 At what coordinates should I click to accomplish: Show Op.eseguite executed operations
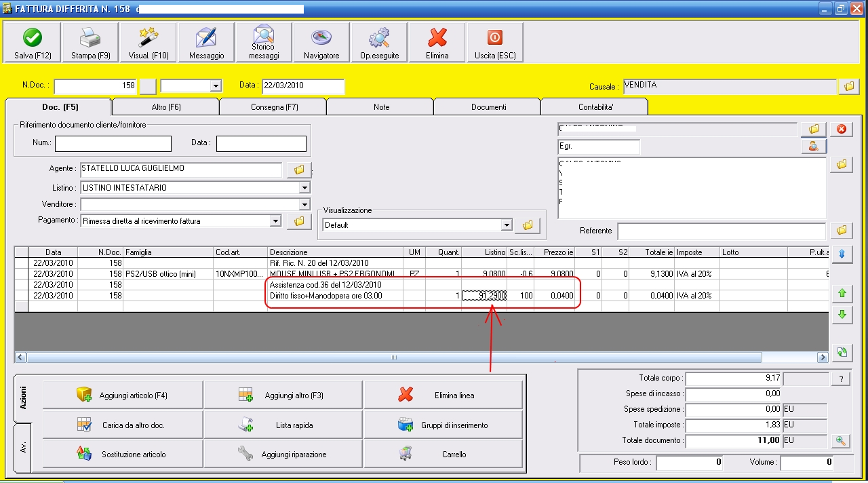pyautogui.click(x=379, y=43)
